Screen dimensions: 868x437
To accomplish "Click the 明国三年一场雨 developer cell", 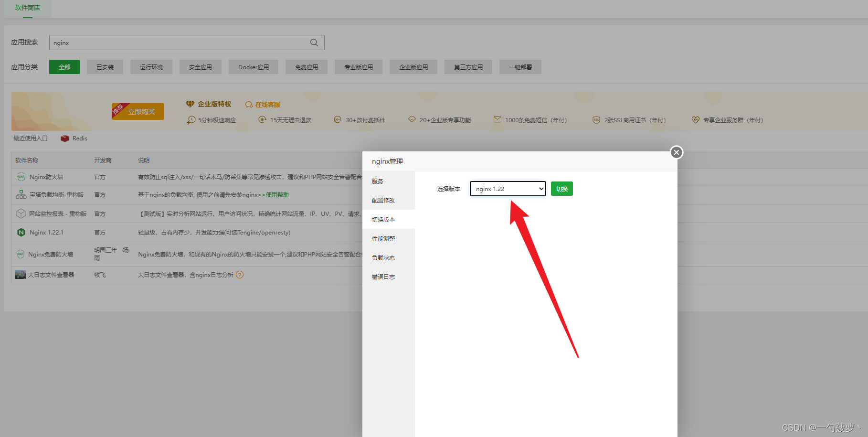I will [111, 254].
